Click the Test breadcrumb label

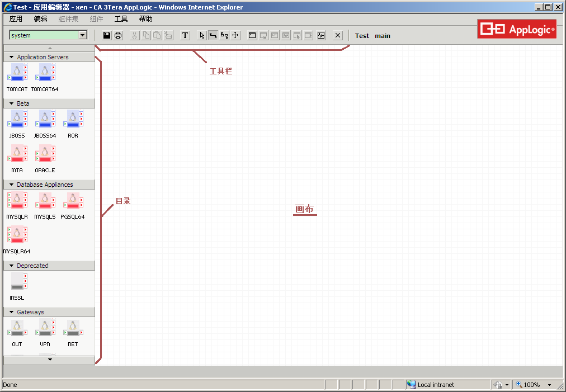point(362,36)
